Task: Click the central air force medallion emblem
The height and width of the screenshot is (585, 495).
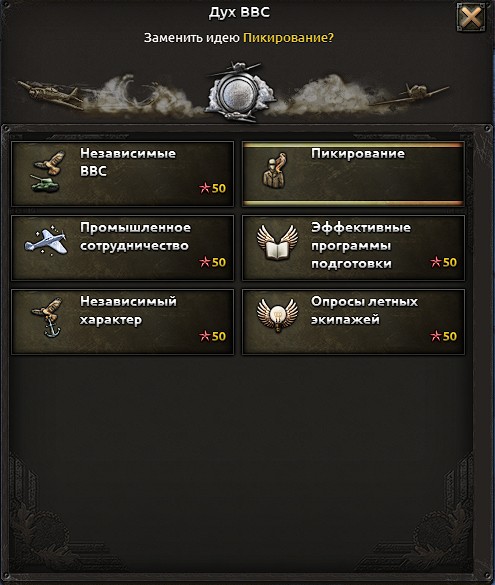Action: tap(239, 93)
